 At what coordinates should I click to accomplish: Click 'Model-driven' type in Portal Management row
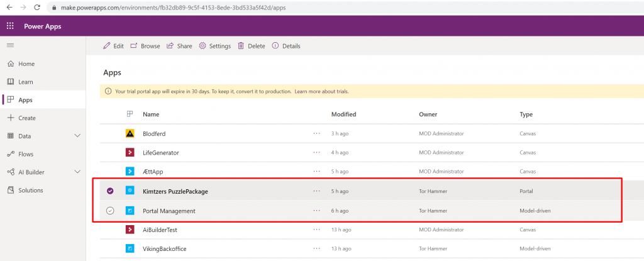pyautogui.click(x=535, y=211)
